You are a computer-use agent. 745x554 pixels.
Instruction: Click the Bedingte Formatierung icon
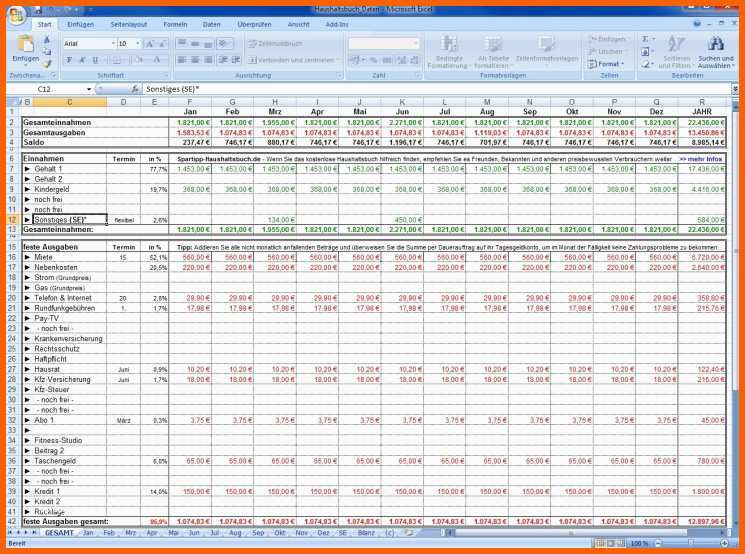[x=448, y=44]
